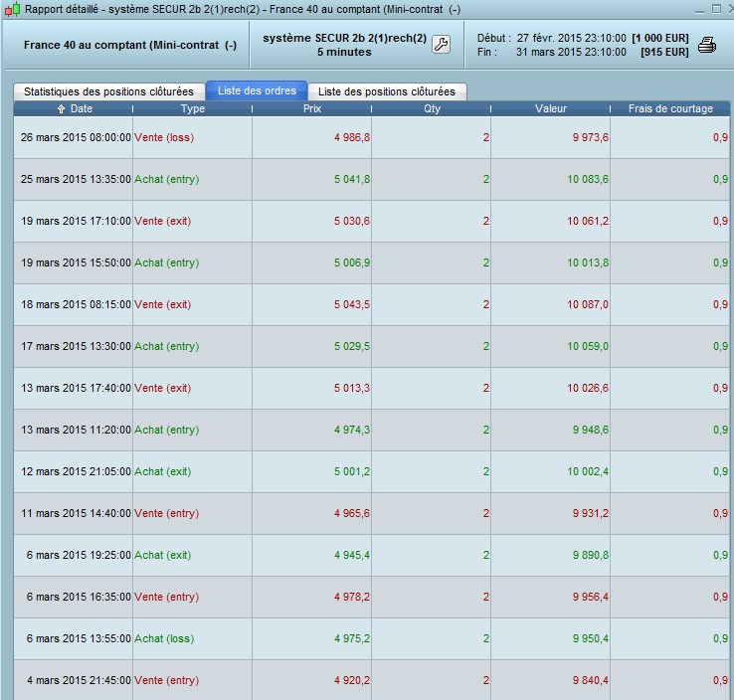Click price value 5 013,3
The height and width of the screenshot is (700, 734).
352,388
